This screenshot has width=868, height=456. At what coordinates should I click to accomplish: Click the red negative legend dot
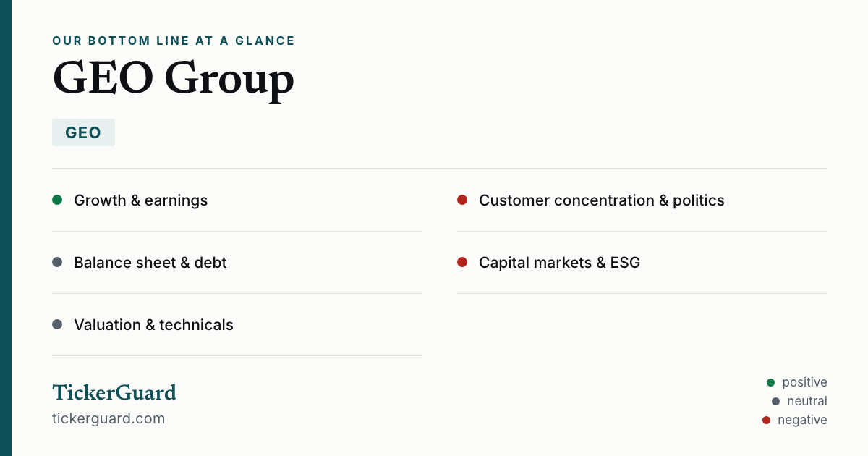[x=766, y=420]
